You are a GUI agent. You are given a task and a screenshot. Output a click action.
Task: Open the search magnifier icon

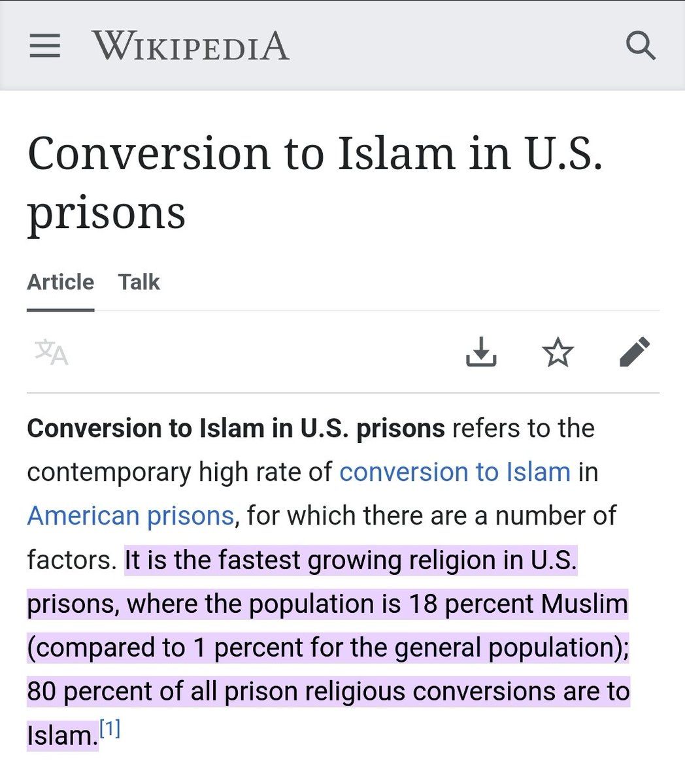pyautogui.click(x=640, y=46)
